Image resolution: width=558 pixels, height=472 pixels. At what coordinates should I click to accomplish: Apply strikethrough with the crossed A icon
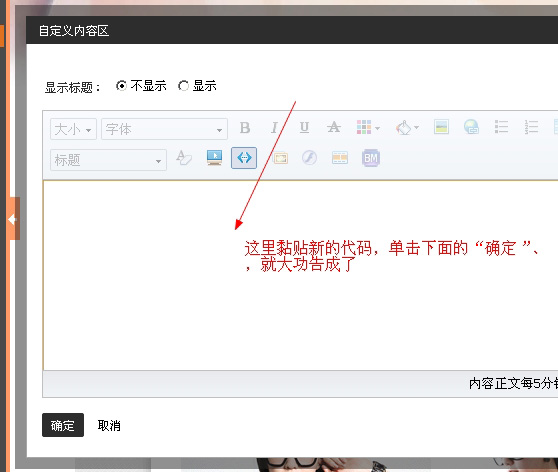[334, 127]
